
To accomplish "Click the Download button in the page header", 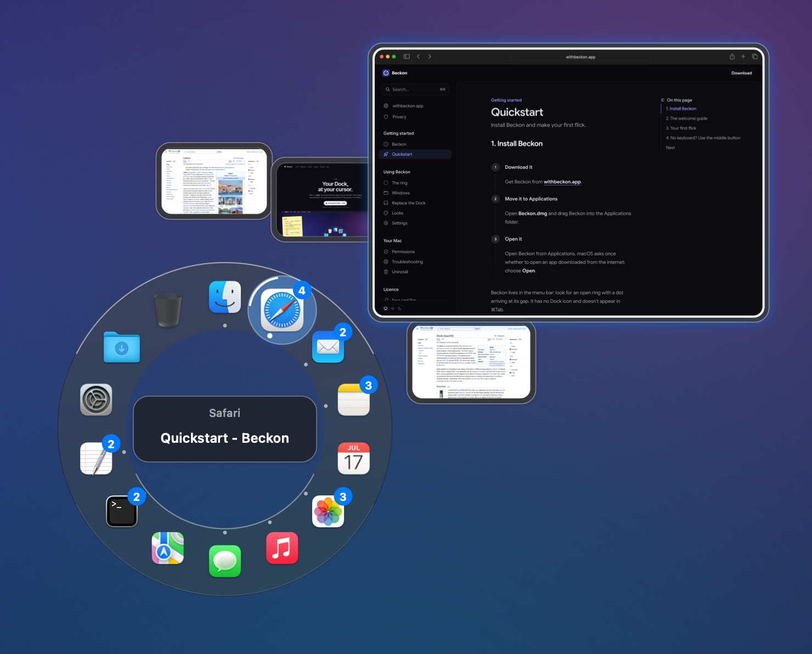I will tap(741, 73).
